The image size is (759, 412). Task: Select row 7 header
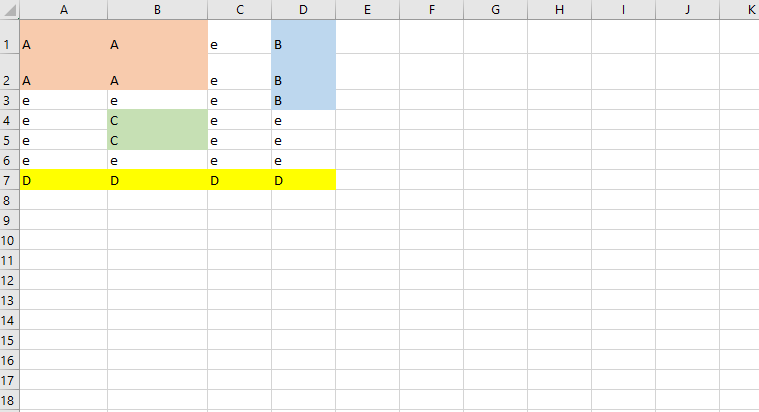pyautogui.click(x=10, y=180)
